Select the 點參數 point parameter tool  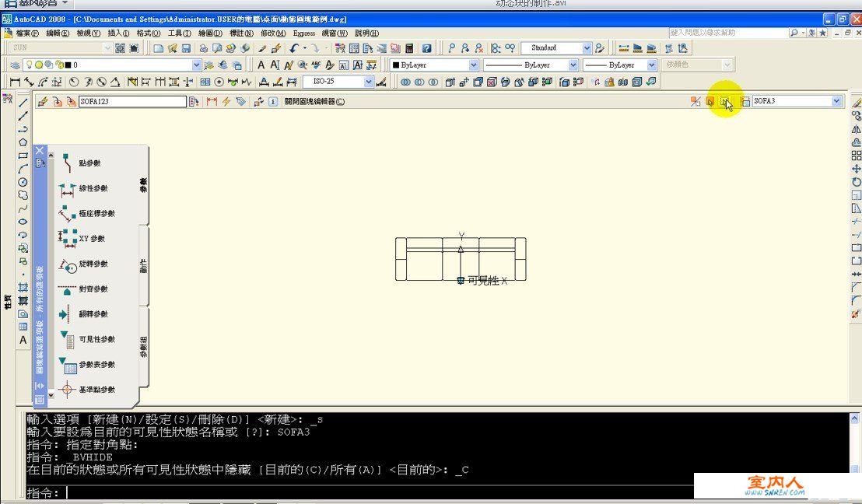81,163
